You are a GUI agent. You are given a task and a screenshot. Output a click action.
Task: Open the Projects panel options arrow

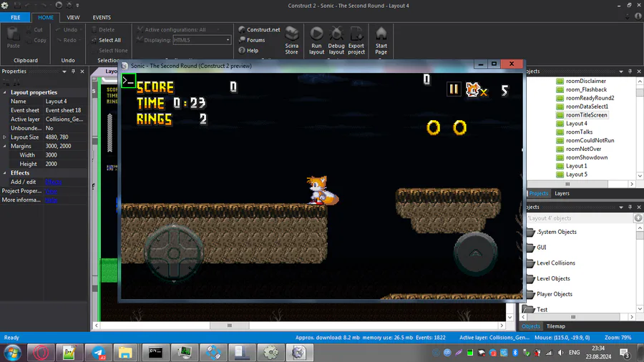coord(621,72)
